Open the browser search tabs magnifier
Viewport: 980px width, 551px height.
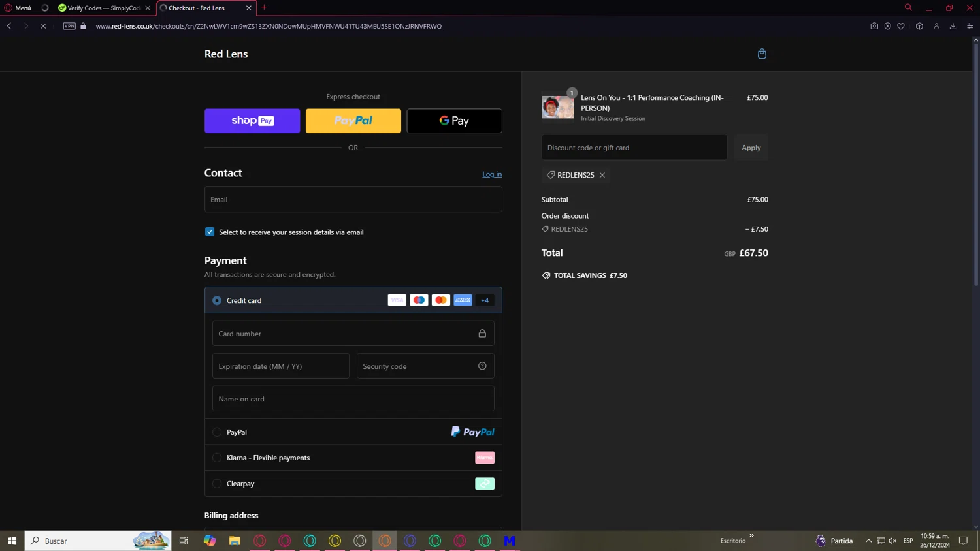click(908, 8)
